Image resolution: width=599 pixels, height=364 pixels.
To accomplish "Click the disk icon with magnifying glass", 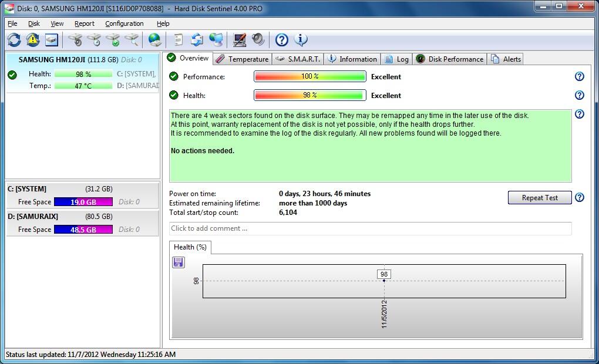I will point(132,40).
